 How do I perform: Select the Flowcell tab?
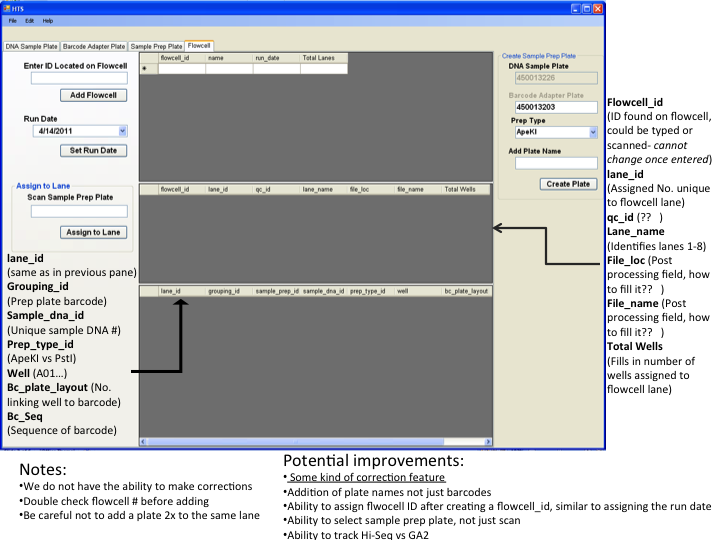pyautogui.click(x=199, y=45)
